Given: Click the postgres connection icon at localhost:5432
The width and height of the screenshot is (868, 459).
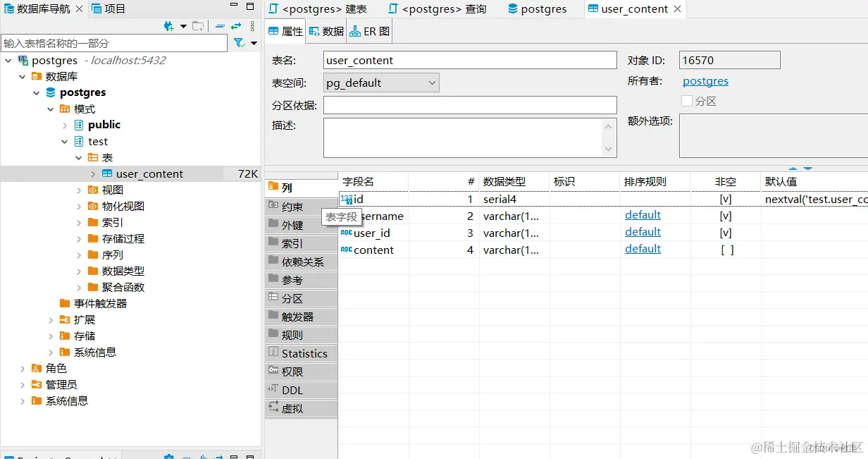Looking at the screenshot, I should (x=23, y=61).
